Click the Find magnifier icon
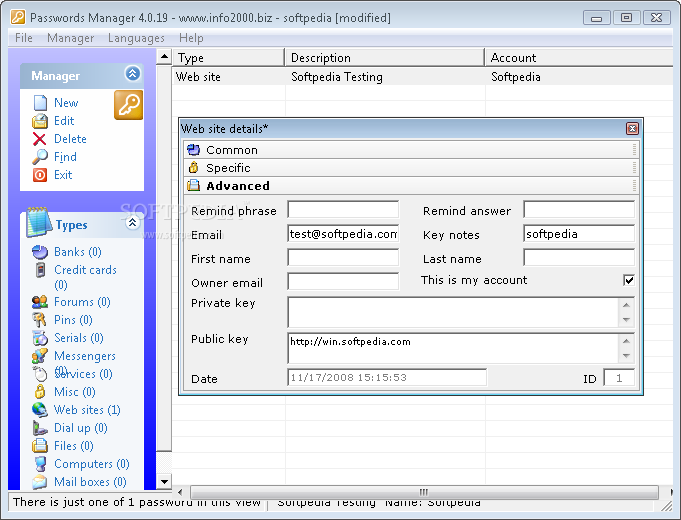The image size is (681, 520). (x=40, y=157)
